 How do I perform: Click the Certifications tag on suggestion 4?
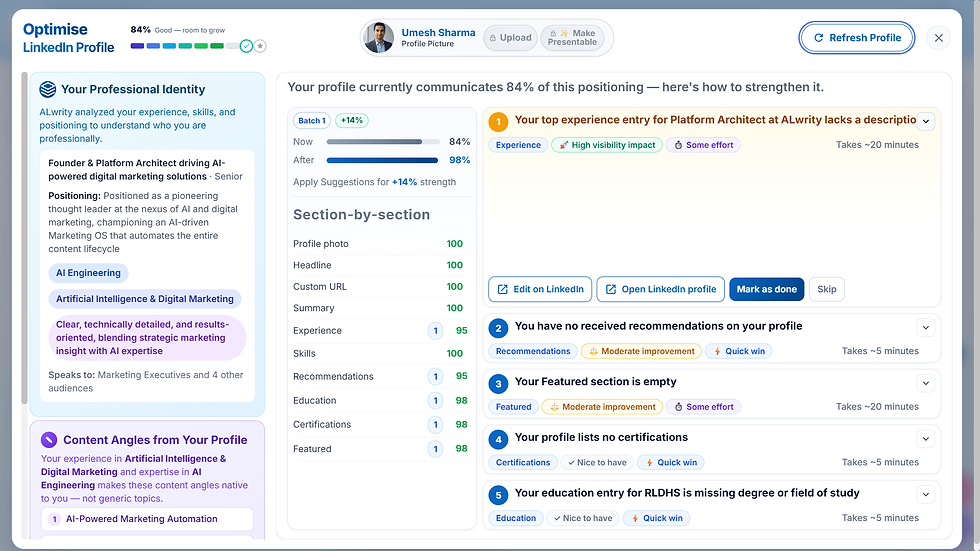pyautogui.click(x=522, y=462)
